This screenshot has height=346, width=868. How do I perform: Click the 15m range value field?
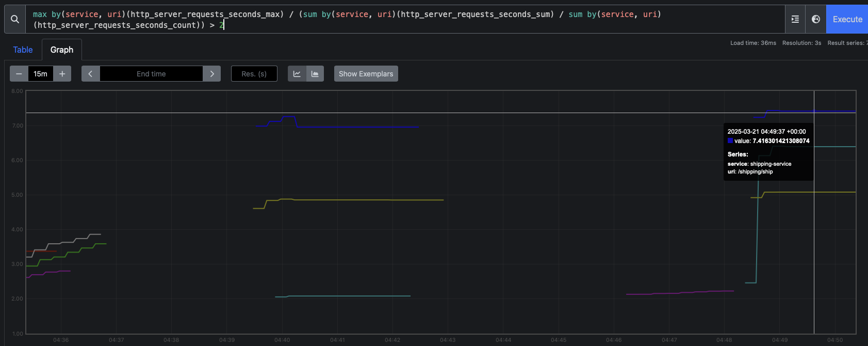tap(41, 74)
